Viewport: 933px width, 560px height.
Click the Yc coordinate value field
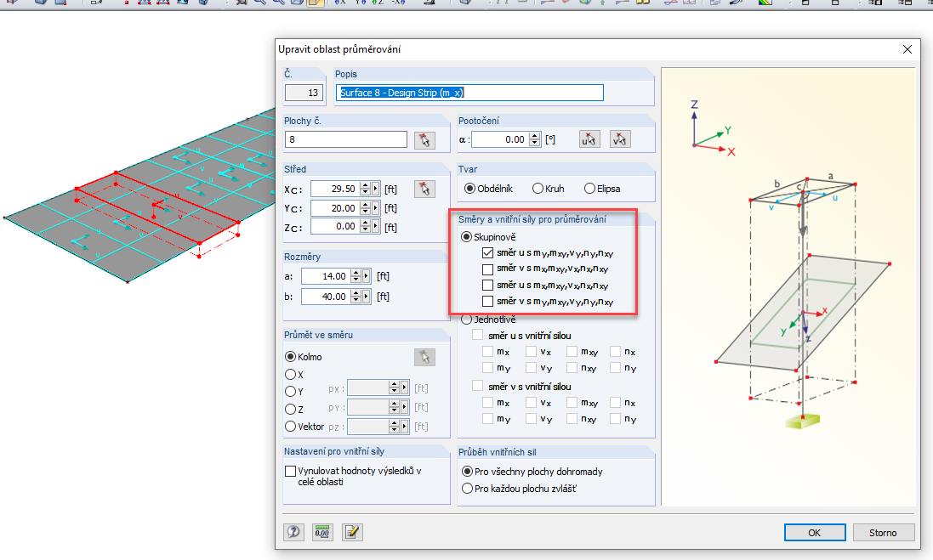(x=336, y=208)
